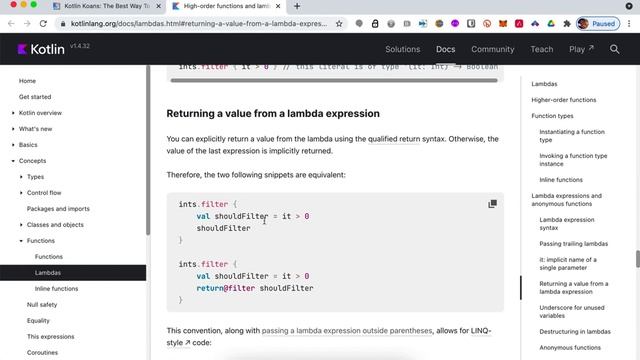Jump to Function types heading
The height and width of the screenshot is (360, 640).
coord(552,116)
